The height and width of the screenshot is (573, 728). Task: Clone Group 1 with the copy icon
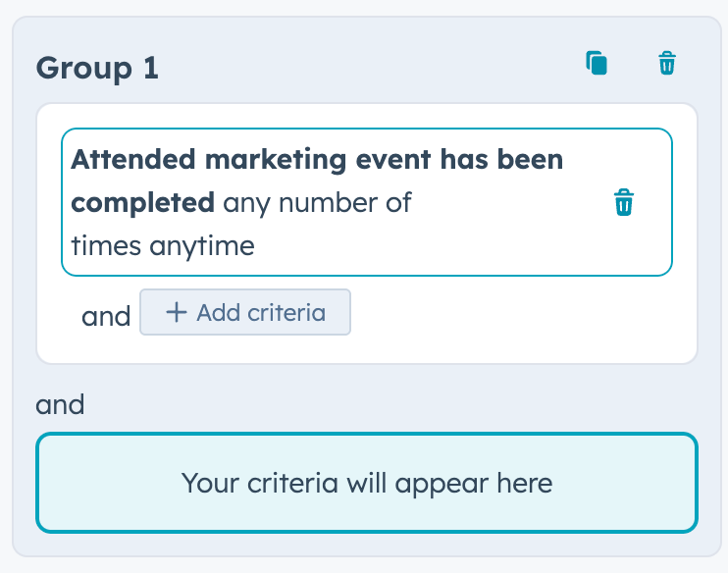pyautogui.click(x=597, y=64)
